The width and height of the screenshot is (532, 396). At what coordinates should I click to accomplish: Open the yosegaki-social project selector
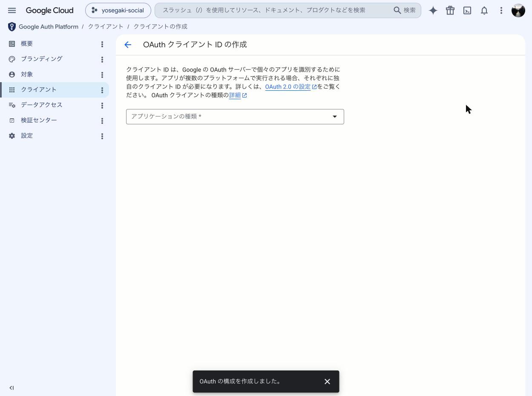pyautogui.click(x=118, y=10)
